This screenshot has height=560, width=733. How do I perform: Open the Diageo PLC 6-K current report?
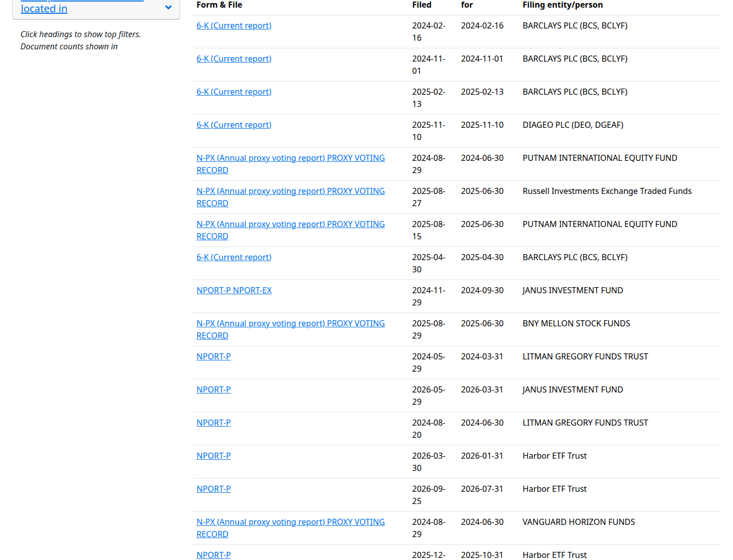pos(234,125)
